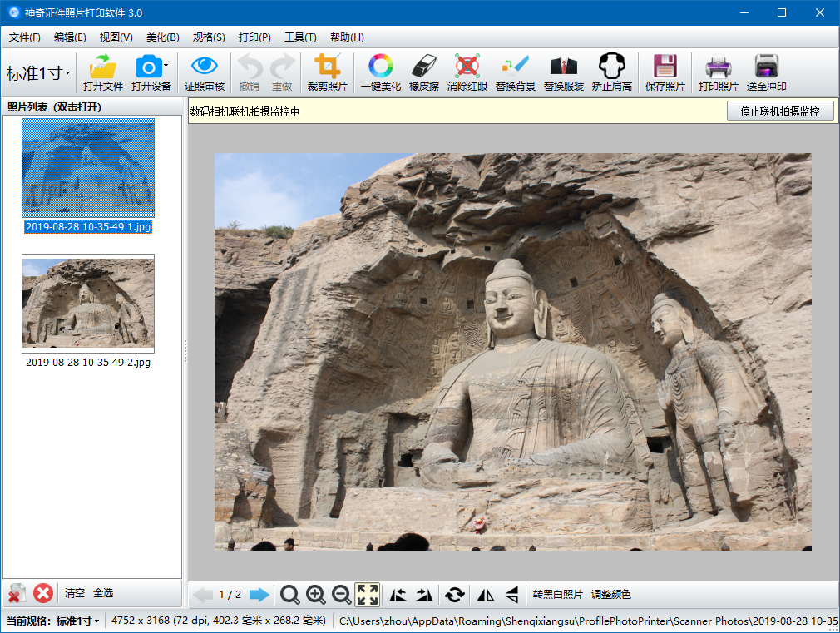Image resolution: width=840 pixels, height=633 pixels.
Task: Open the 当前规格 dropdown in the status bar
Action: click(52, 621)
